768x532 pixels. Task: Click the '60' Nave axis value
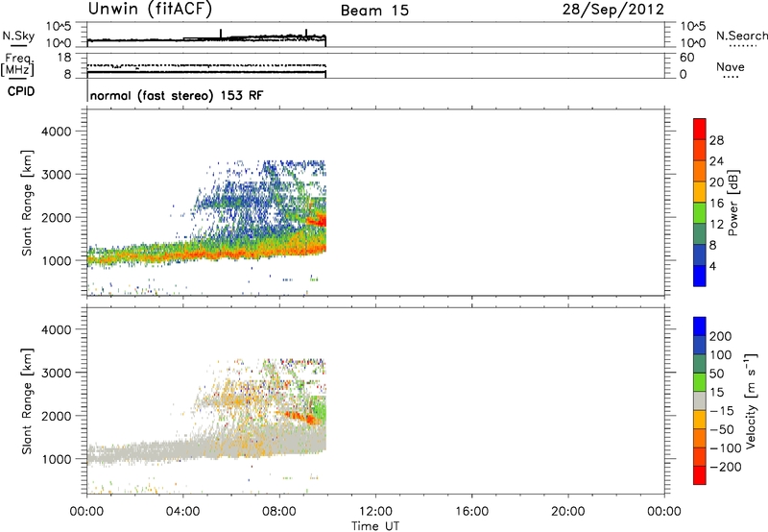click(x=686, y=58)
